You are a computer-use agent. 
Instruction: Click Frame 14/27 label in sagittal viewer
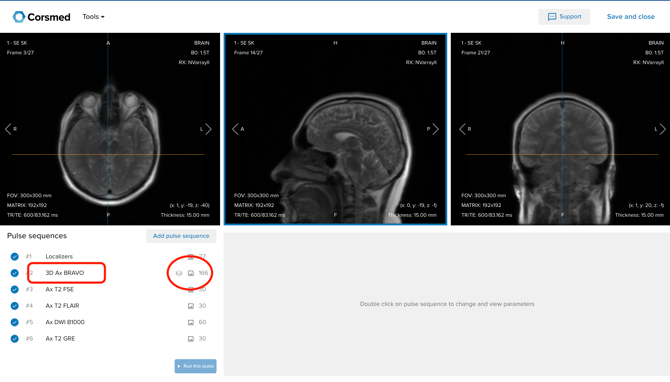tap(248, 53)
